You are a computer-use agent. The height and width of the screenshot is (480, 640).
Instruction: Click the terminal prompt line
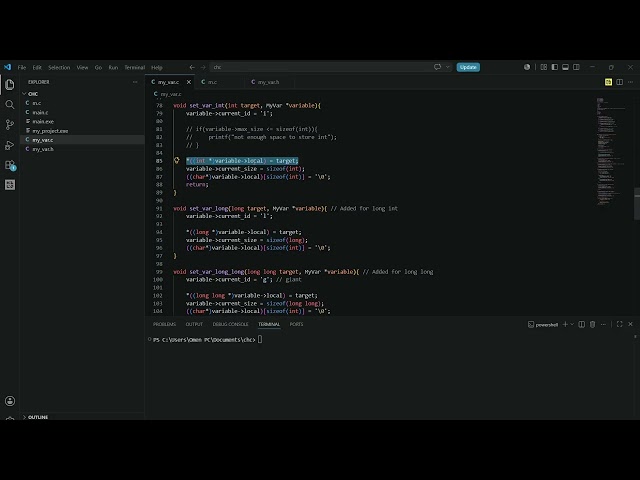pyautogui.click(x=207, y=340)
